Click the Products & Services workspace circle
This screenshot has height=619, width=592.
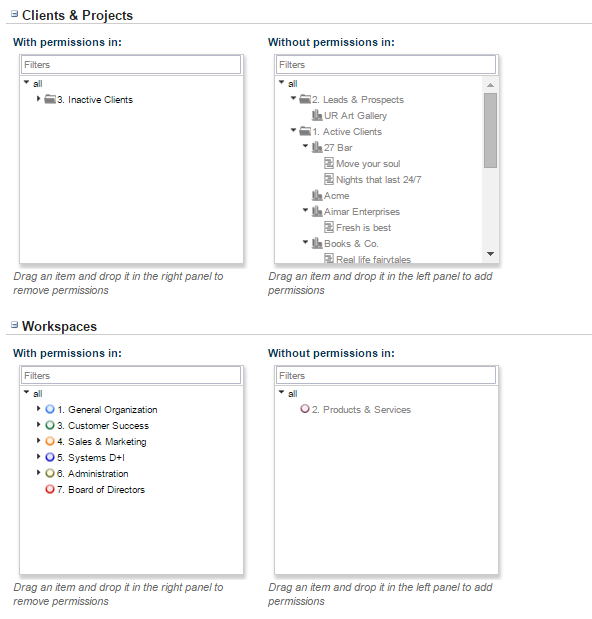(x=305, y=409)
